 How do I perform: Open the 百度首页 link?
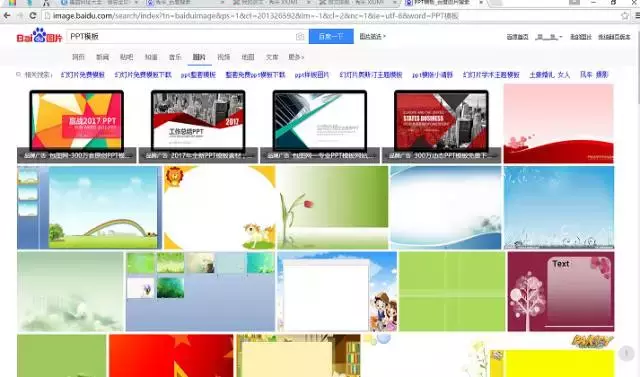pyautogui.click(x=518, y=37)
